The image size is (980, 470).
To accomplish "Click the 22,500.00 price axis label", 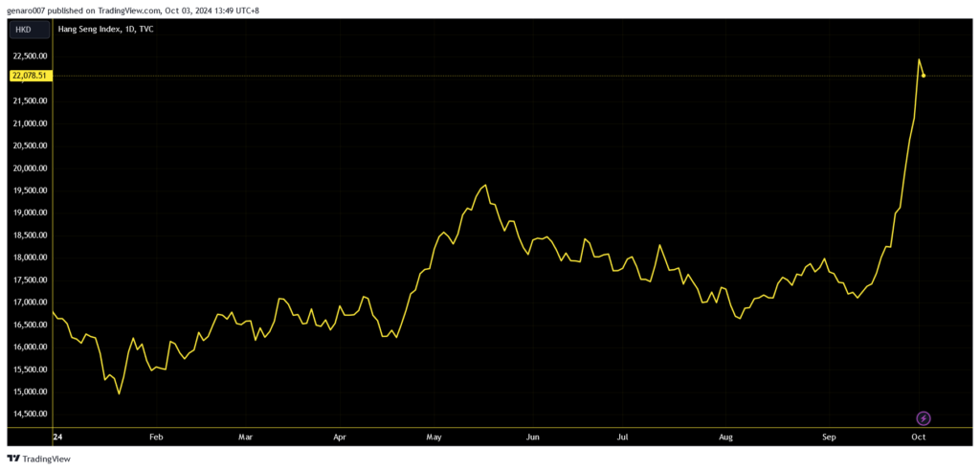I will pyautogui.click(x=29, y=56).
